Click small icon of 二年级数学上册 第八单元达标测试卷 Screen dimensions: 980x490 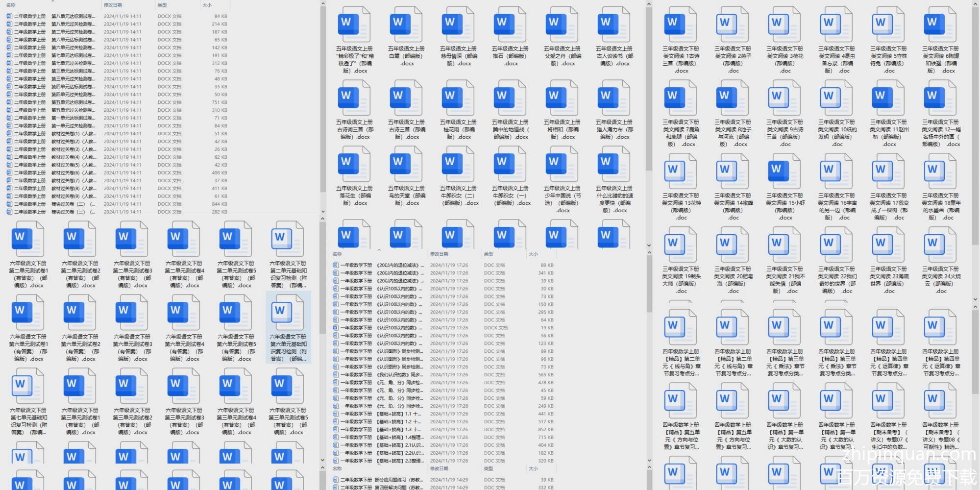point(9,16)
